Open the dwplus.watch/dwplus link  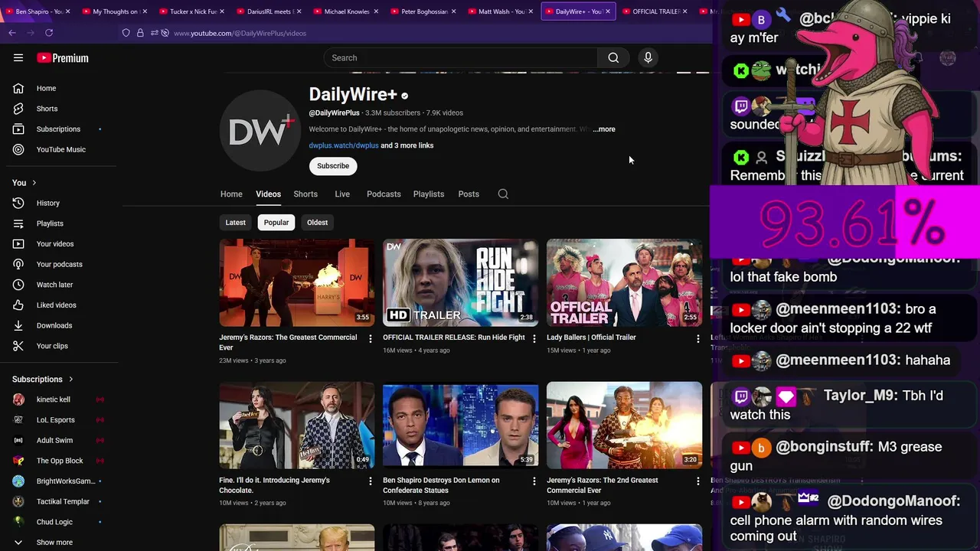click(344, 145)
